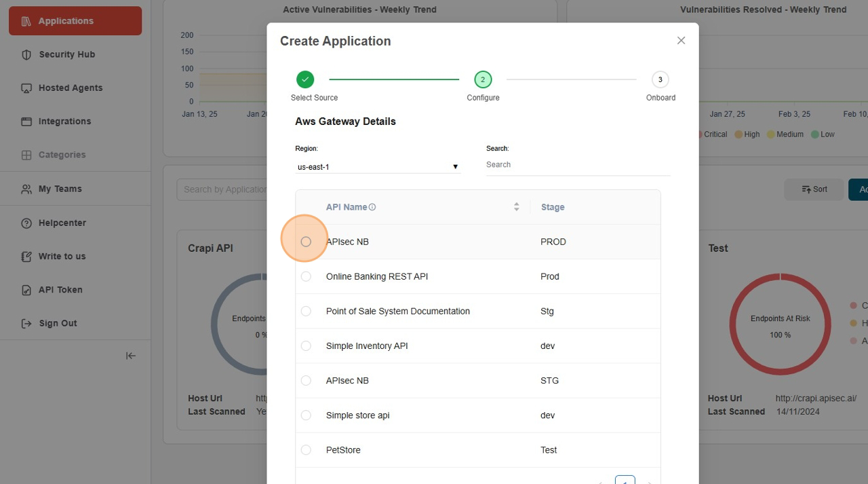Close the Create Application dialog

pos(681,41)
